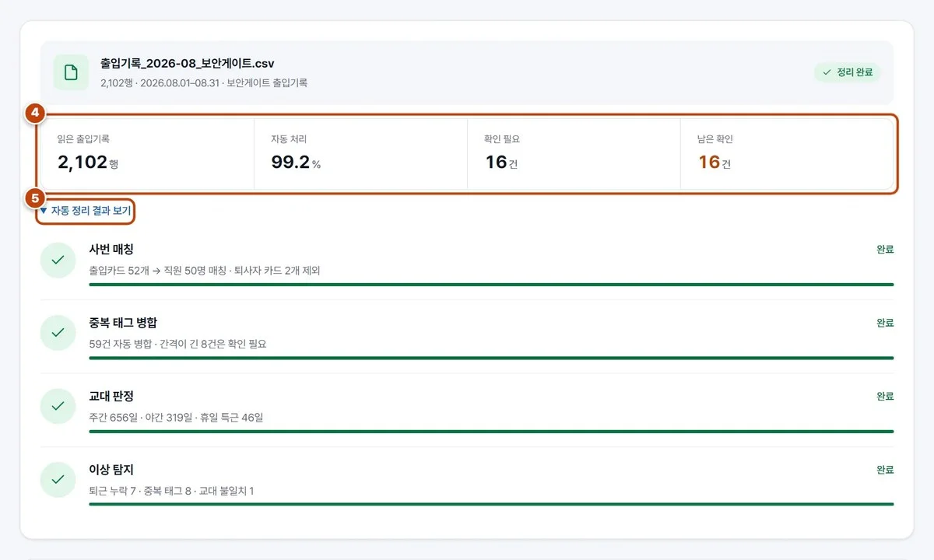
Task: Click the 정리 완료 status badge
Action: (848, 72)
